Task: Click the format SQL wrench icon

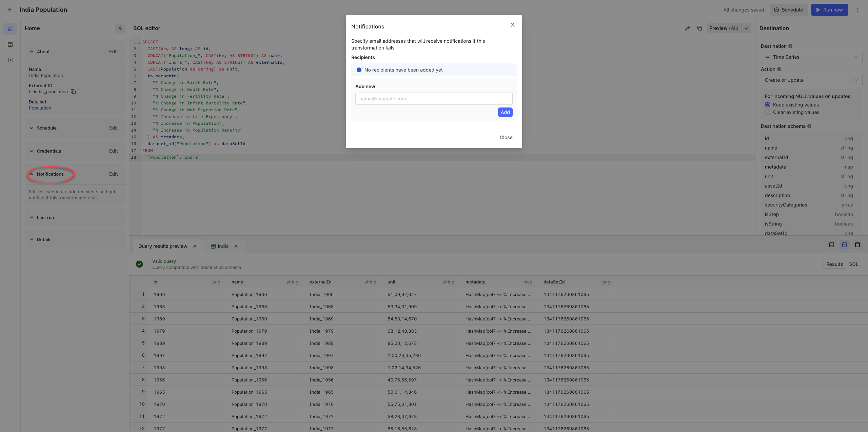Action: click(687, 28)
